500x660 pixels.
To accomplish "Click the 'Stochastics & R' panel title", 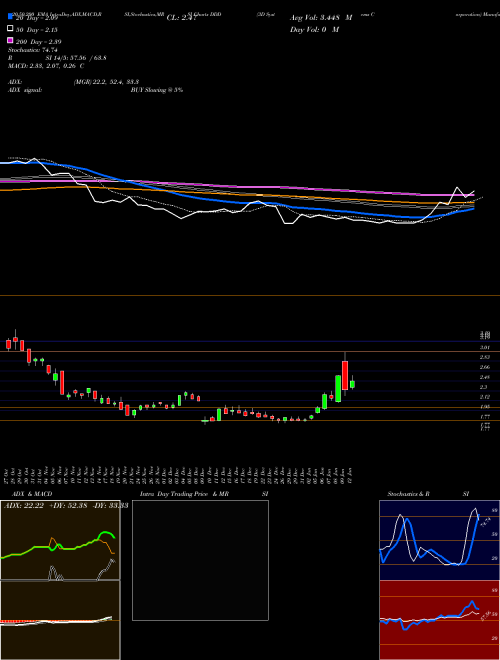I will click(409, 494).
